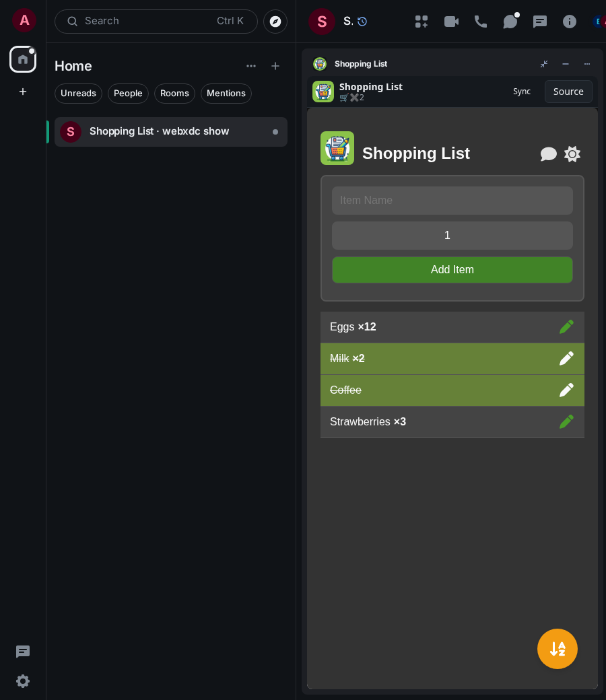Open the Explore compass icon

[275, 22]
